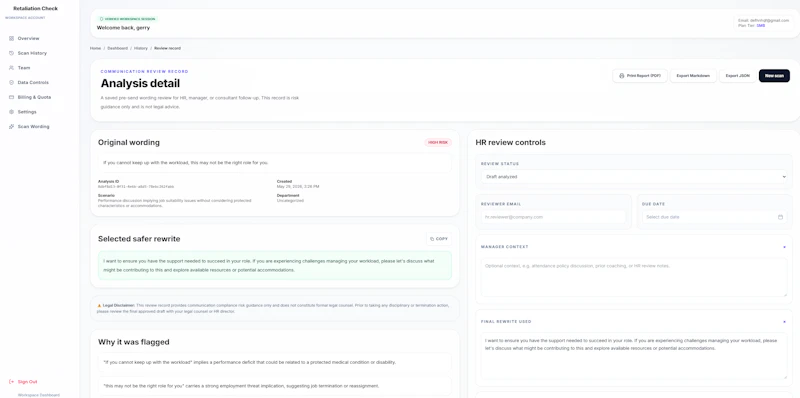Click the 'Welcome back, gerry' text

click(123, 28)
